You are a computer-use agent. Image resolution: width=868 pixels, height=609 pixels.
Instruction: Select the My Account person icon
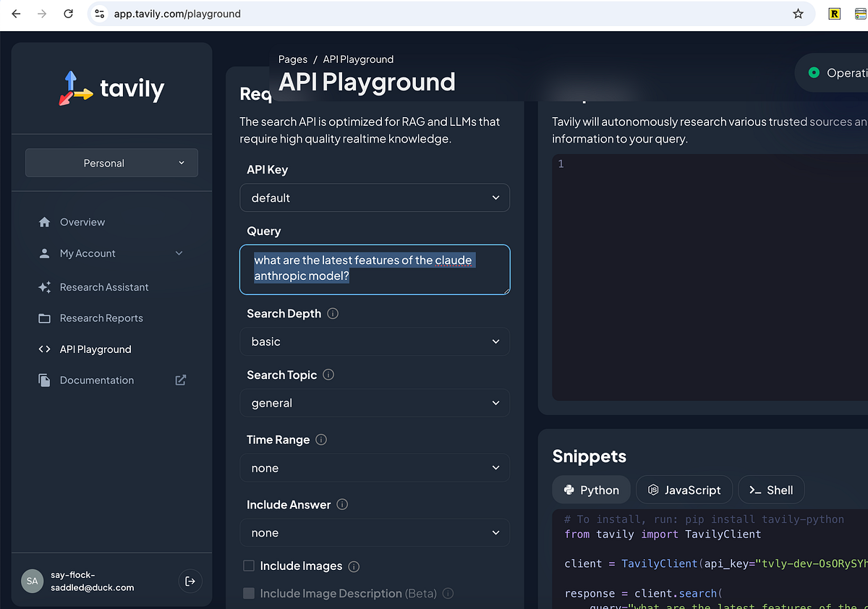[x=43, y=253]
